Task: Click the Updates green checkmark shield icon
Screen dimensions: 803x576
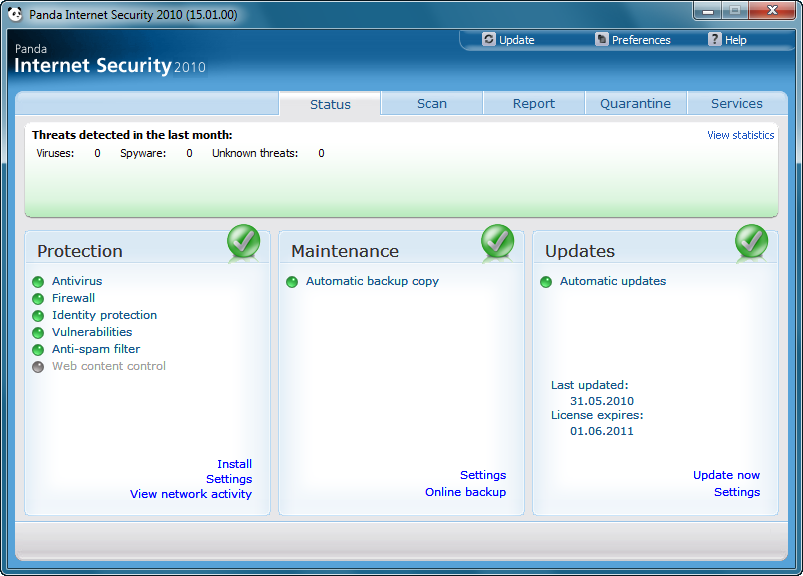Action: click(x=751, y=242)
